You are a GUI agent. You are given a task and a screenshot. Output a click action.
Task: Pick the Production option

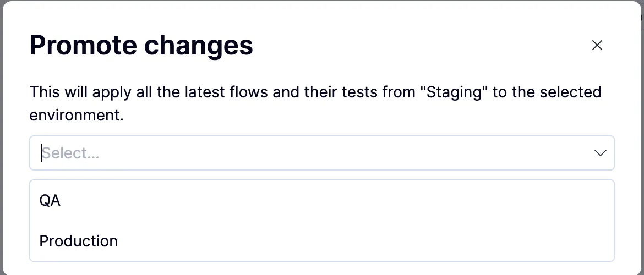point(79,241)
